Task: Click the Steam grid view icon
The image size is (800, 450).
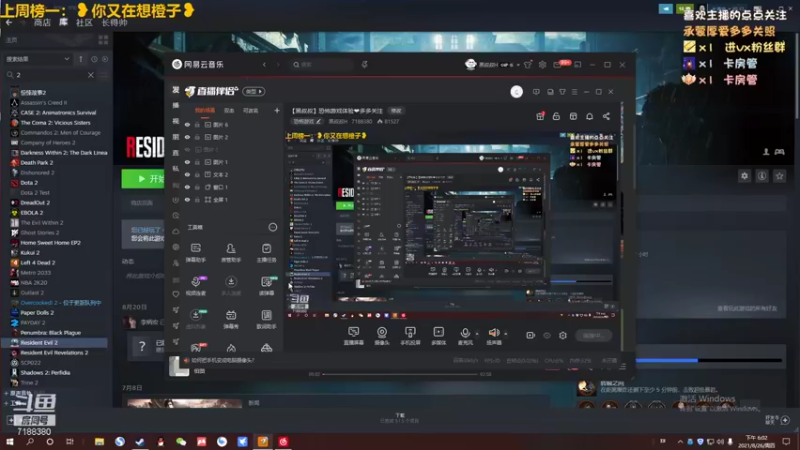Action: point(103,40)
